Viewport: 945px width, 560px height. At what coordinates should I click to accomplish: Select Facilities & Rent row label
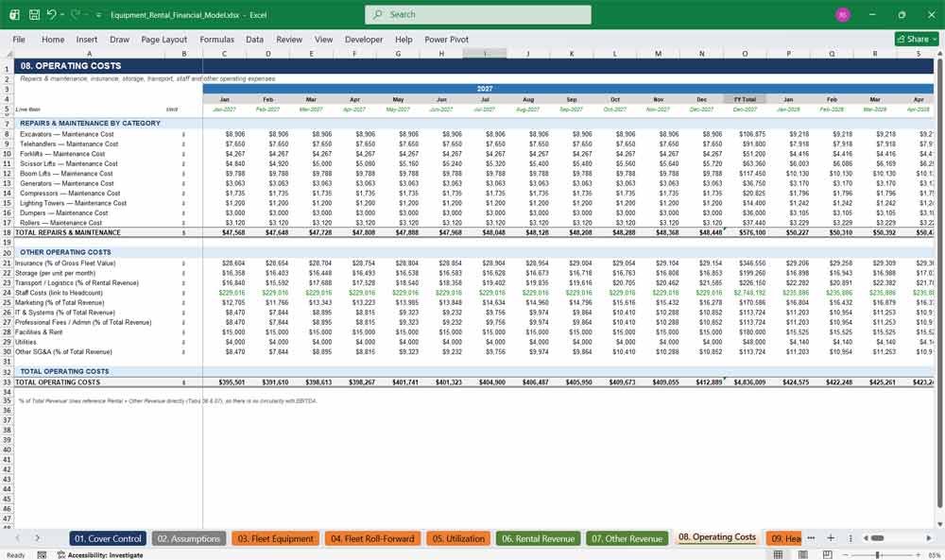coord(39,332)
